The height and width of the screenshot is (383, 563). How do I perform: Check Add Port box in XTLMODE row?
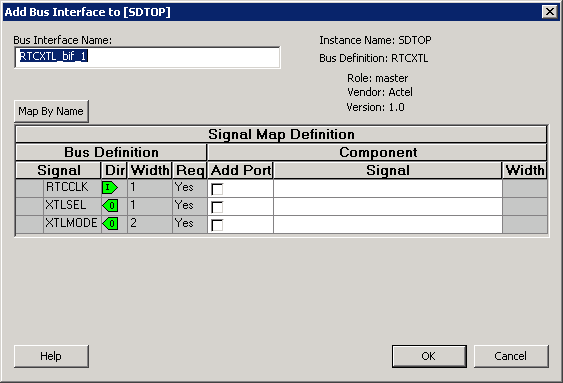(217, 225)
